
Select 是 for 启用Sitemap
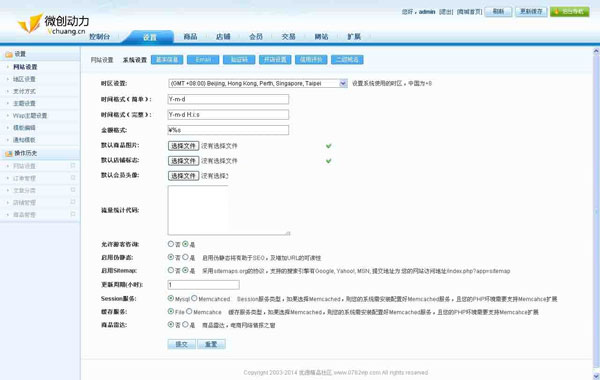(185, 270)
